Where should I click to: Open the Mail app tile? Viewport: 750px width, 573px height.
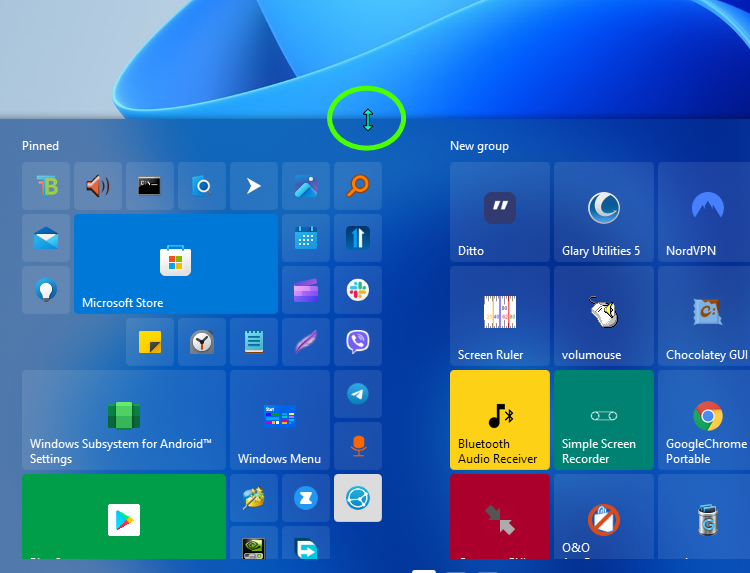coord(46,238)
